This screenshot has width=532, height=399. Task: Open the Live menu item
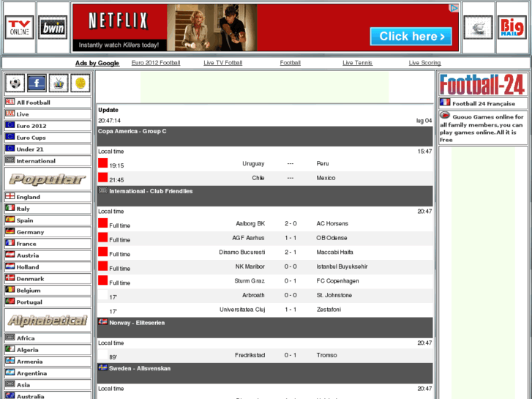[x=48, y=114]
